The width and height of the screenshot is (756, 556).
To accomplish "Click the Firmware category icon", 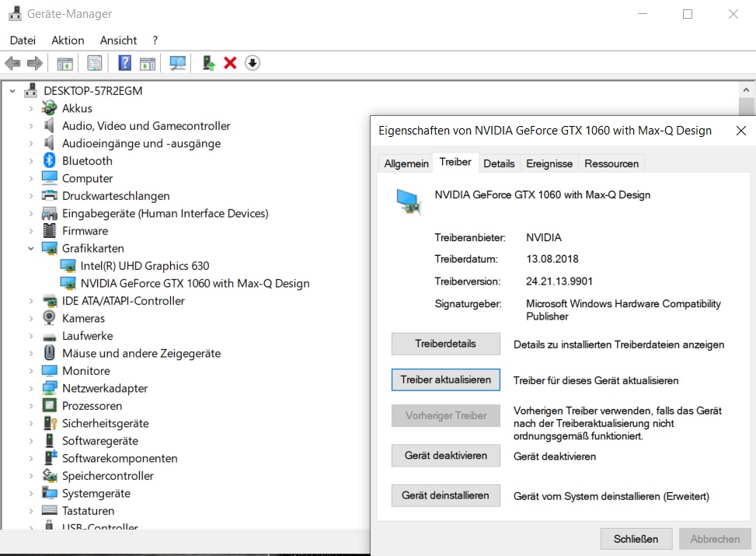I will tap(49, 231).
